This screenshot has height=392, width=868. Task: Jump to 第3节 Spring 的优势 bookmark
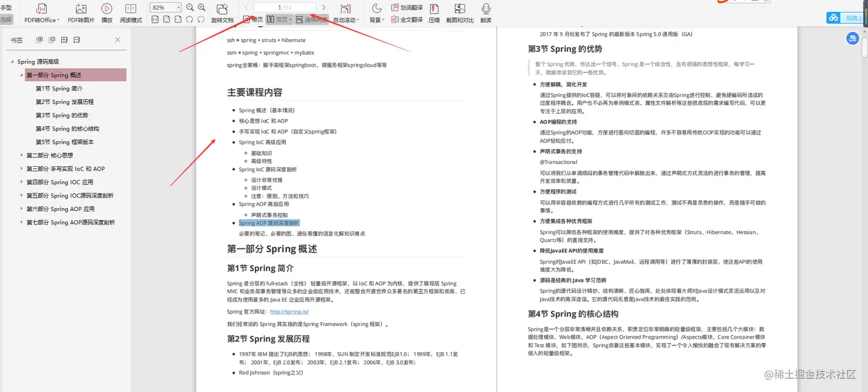click(62, 115)
